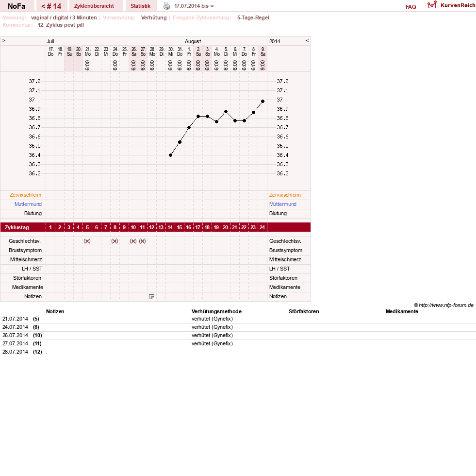Click the right Muttermund row label
476x476 pixels.
point(282,204)
